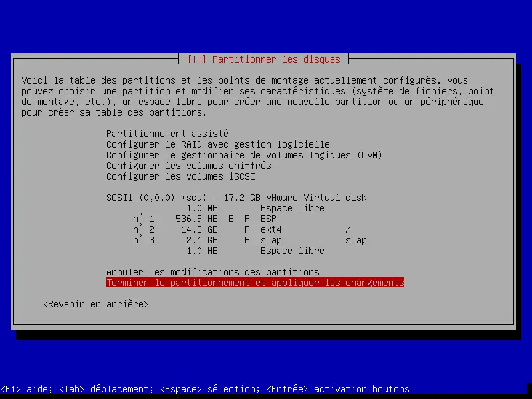Activate Terminer le partitionnement et appliquer les changements
The height and width of the screenshot is (399, 532).
[x=255, y=283]
